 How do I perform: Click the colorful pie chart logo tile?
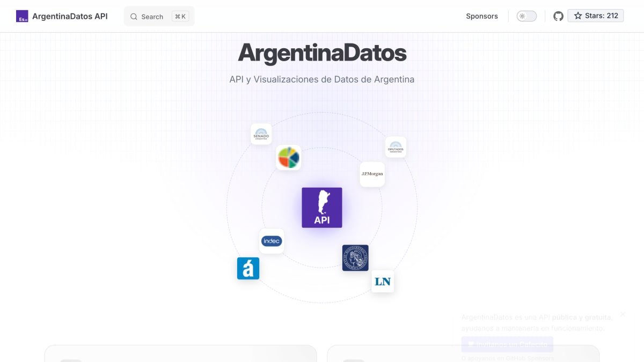coord(289,158)
